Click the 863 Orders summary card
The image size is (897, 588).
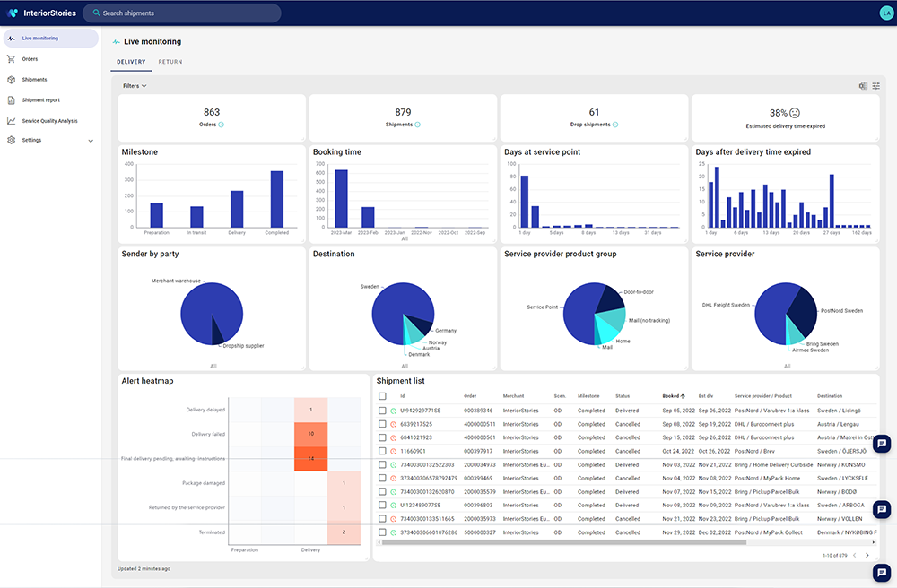(212, 117)
